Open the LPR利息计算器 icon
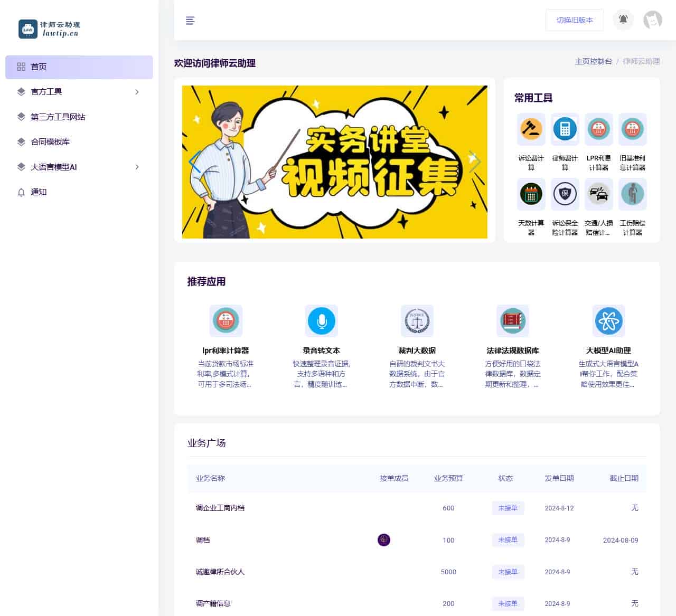Viewport: 676px width, 616px height. [x=599, y=129]
